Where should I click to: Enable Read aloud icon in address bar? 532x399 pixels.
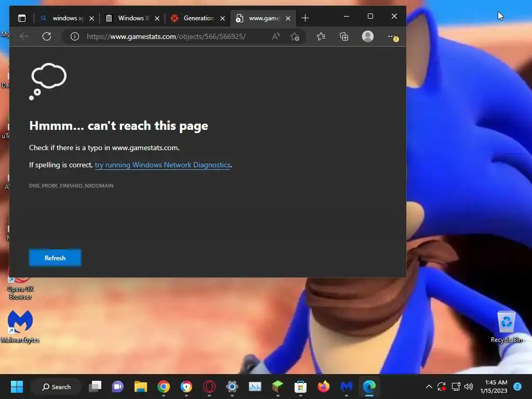coord(276,36)
